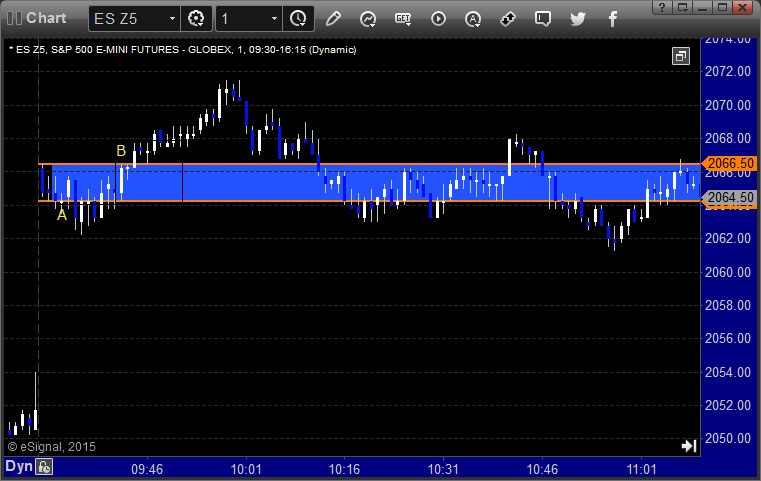Click the upper orange line at 2066.50
761x481 pixels.
tap(369, 164)
